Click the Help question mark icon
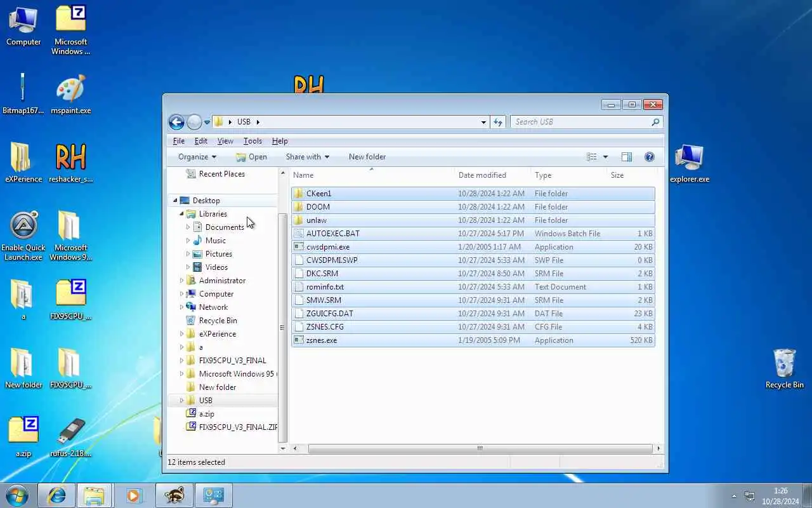Screen dimensions: 812x508 pyautogui.click(x=649, y=157)
